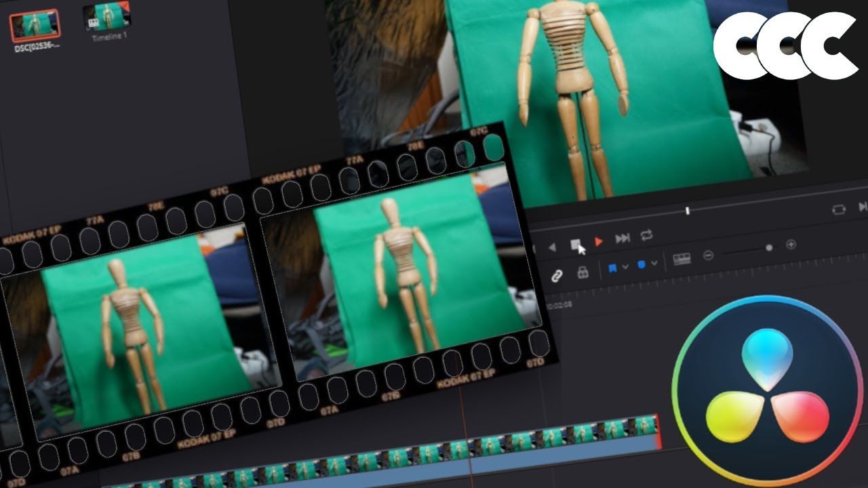Toggle the loop playback icon
Viewport: 868px width, 488px height.
(646, 235)
